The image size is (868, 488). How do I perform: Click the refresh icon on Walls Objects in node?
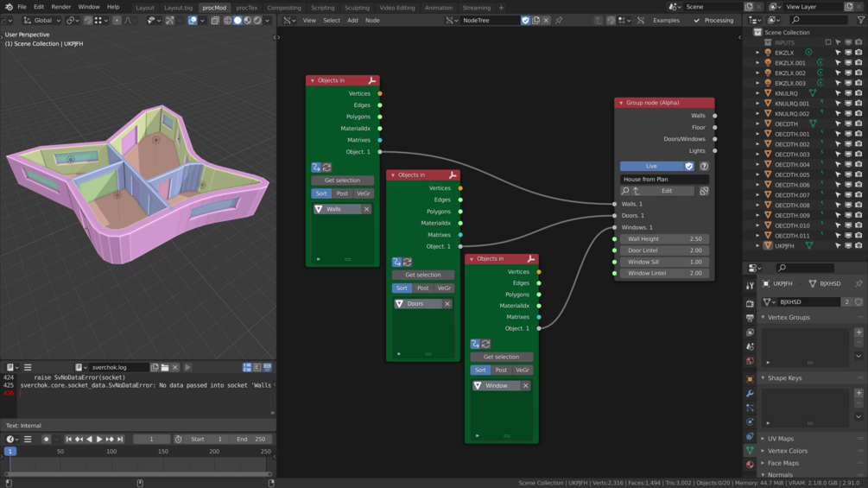326,167
